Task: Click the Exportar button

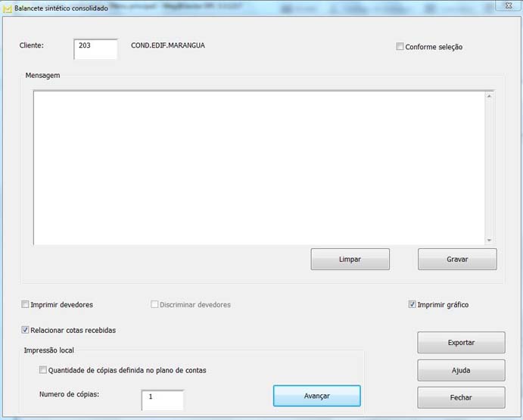Action: click(461, 343)
